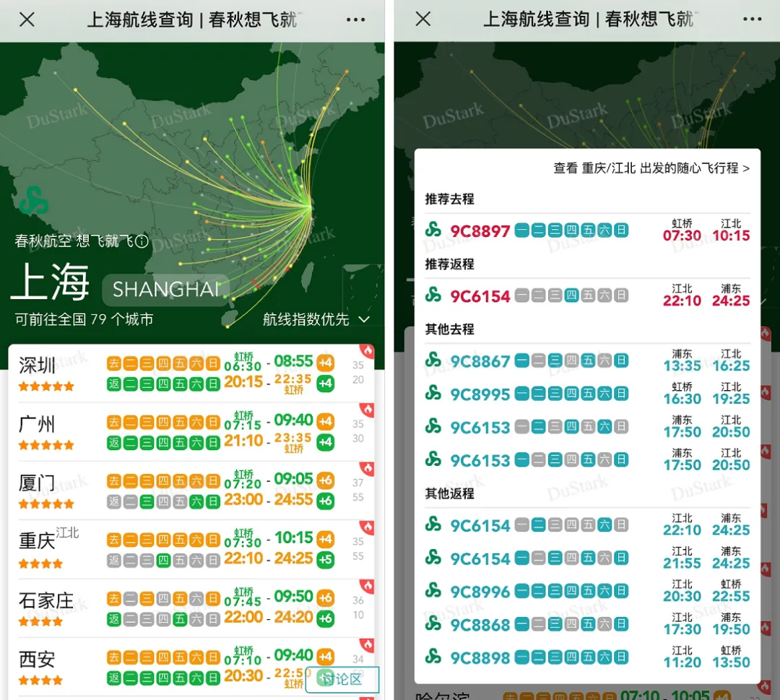Open 查看 重庆/江北 出发的随心飞行程 link
Image resolution: width=780 pixels, height=700 pixels.
click(x=651, y=168)
